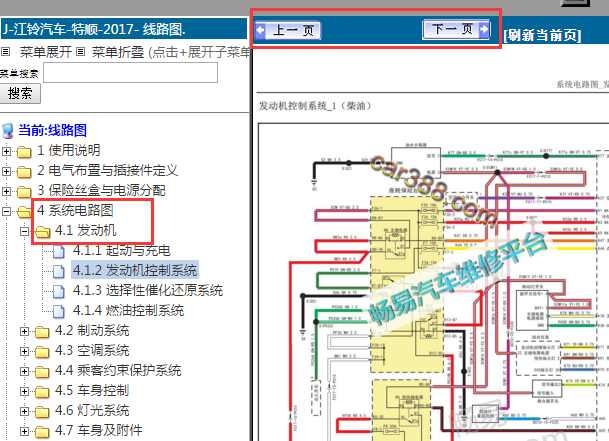Open 1 使用说明 tree label

tap(69, 150)
